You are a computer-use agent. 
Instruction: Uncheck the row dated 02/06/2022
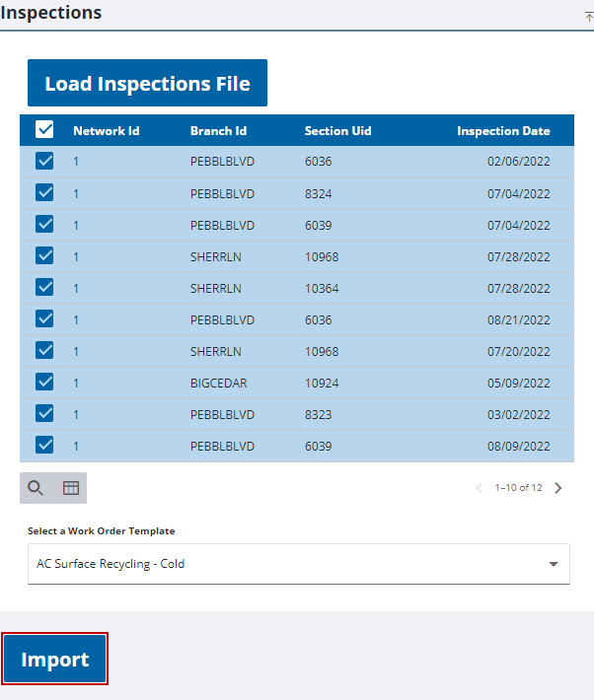pyautogui.click(x=44, y=162)
